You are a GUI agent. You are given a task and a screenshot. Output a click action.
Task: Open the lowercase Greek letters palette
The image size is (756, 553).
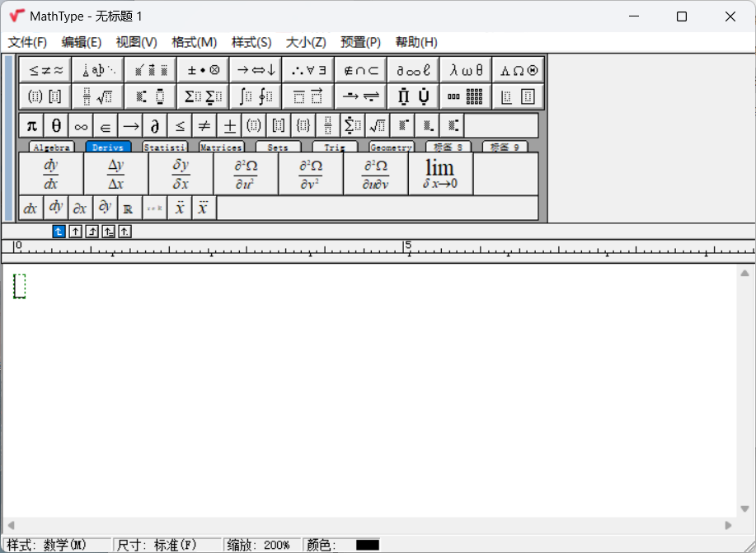coord(466,70)
